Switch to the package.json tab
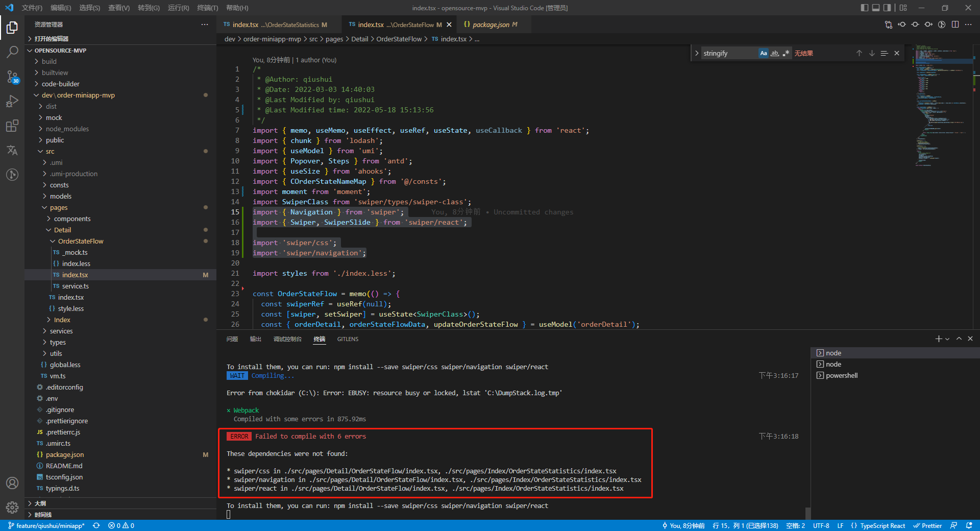Image resolution: width=980 pixels, height=531 pixels. pos(492,24)
